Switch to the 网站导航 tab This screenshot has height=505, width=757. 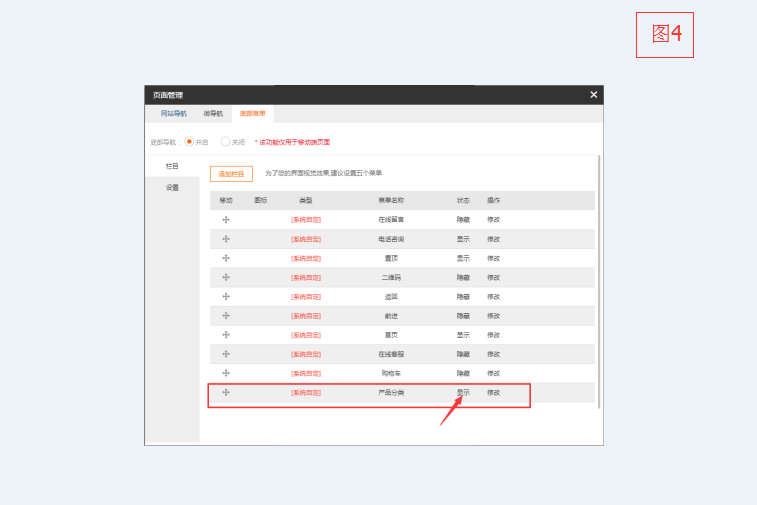coord(173,114)
